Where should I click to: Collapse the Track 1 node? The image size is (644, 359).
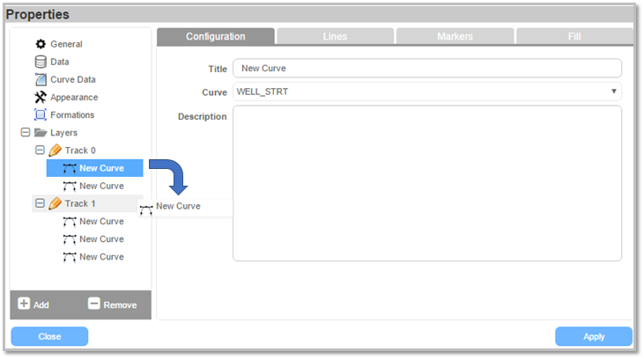click(40, 203)
